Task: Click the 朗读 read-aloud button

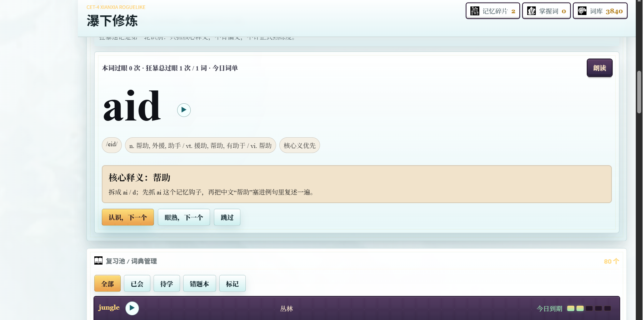Action: pyautogui.click(x=599, y=68)
